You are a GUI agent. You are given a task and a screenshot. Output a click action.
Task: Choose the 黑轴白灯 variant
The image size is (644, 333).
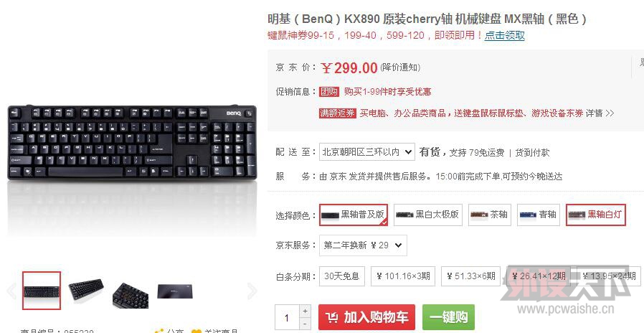point(595,215)
